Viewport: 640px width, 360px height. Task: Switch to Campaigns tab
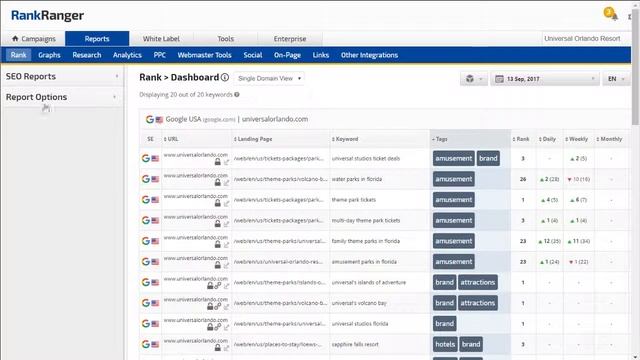pos(33,39)
